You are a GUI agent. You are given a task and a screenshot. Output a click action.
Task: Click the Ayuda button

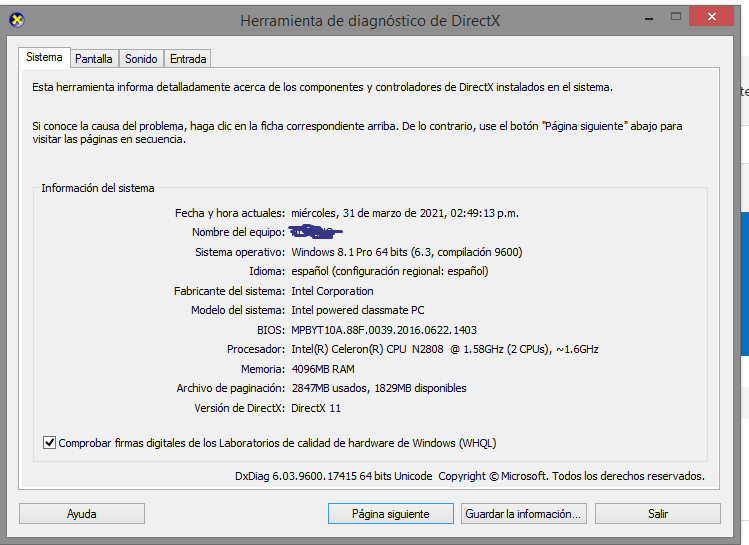pyautogui.click(x=82, y=514)
